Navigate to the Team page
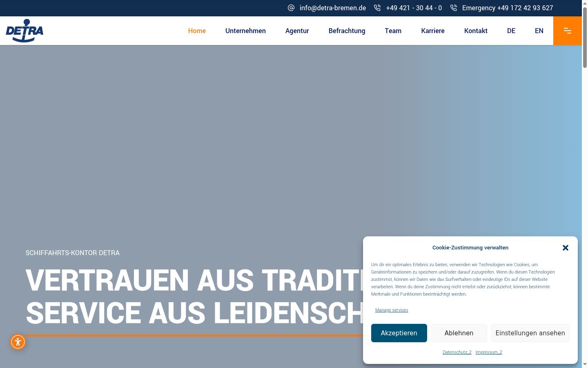The image size is (588, 368). [393, 31]
